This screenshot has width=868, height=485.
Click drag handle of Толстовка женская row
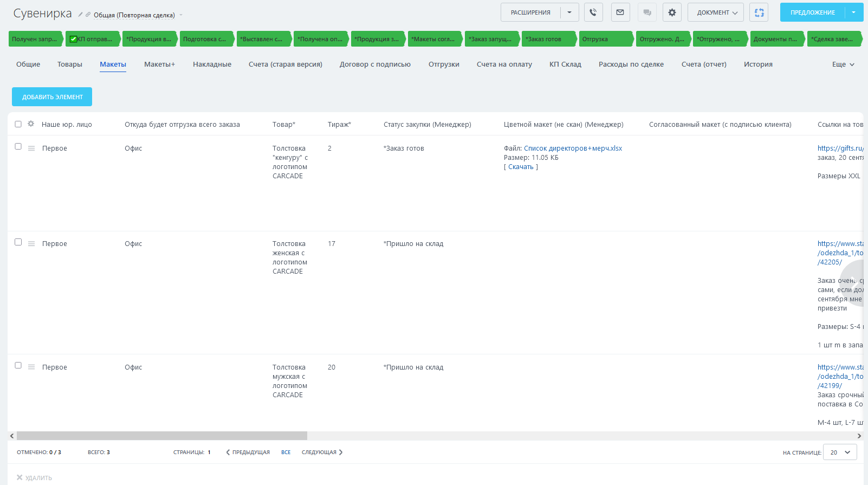[31, 244]
